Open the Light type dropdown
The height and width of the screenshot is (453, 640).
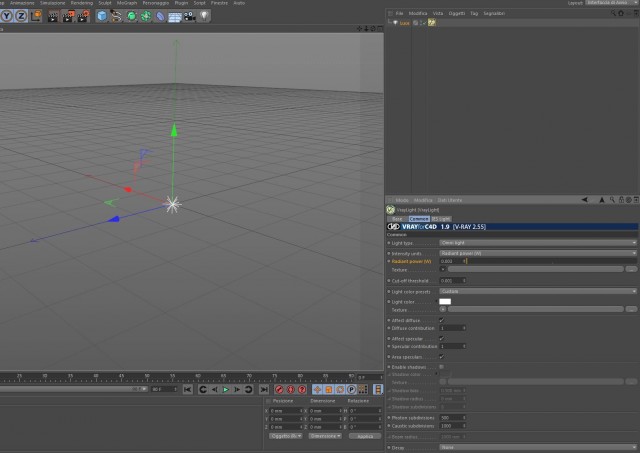538,243
